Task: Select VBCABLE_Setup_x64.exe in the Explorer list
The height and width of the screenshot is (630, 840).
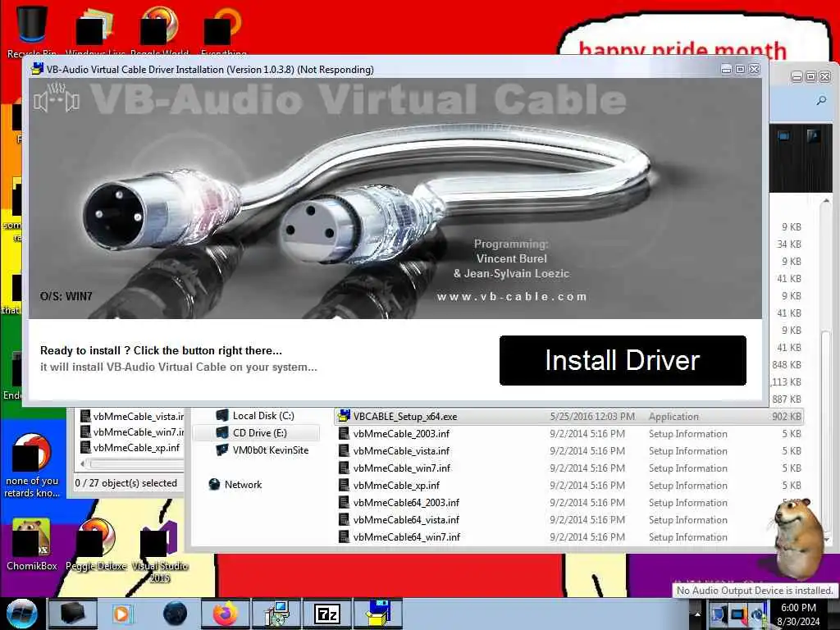Action: tap(568, 416)
